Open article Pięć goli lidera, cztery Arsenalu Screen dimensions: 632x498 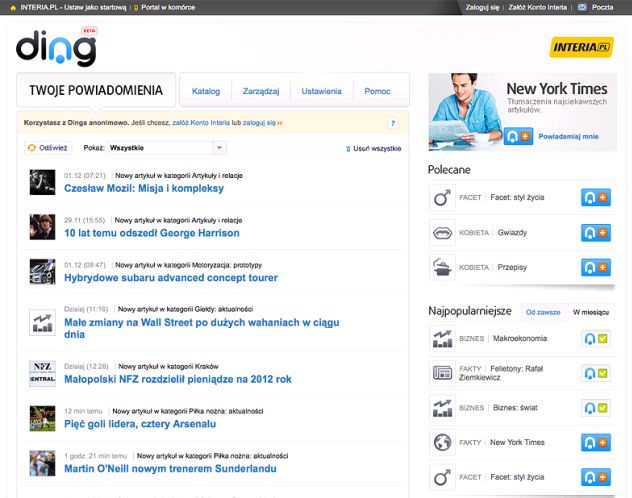coord(140,424)
